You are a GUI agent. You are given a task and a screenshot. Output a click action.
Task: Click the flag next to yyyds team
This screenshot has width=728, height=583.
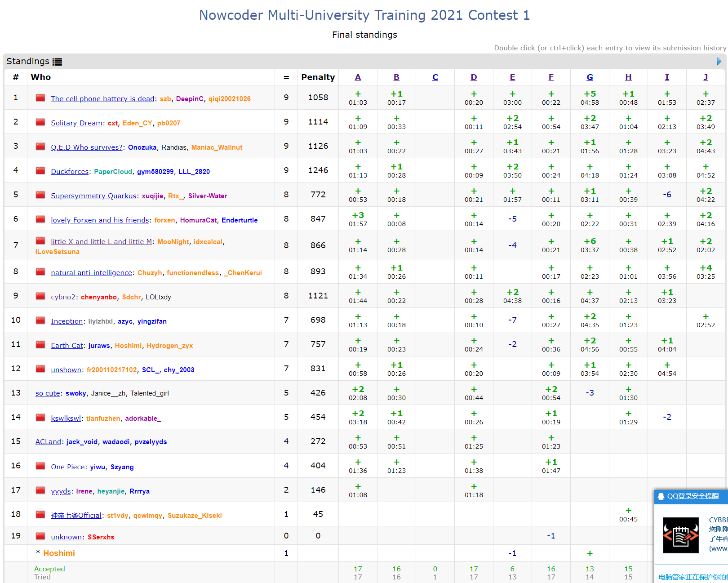(x=40, y=490)
